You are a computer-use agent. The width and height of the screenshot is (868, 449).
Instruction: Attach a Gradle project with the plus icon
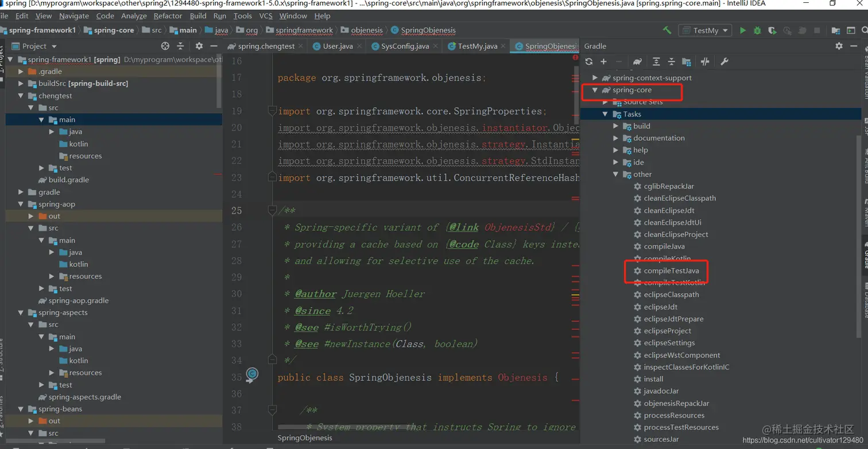click(x=603, y=61)
